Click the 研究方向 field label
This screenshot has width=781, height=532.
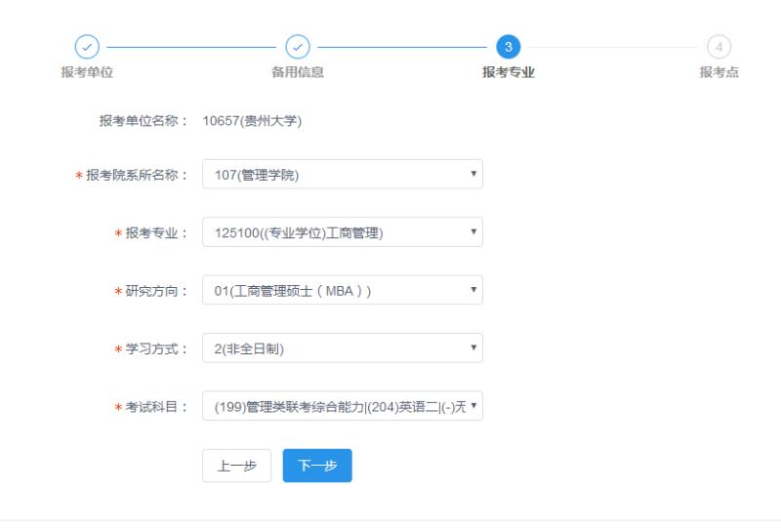155,291
